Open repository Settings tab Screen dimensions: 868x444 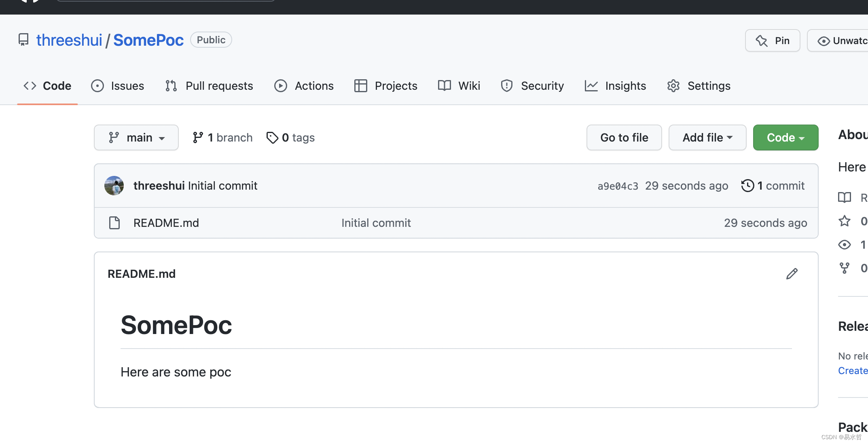coord(699,86)
